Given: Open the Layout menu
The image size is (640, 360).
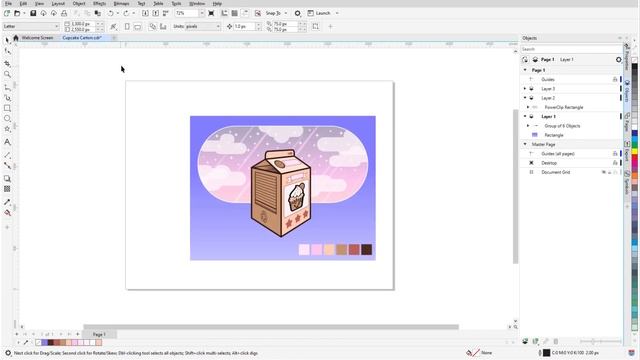Looking at the screenshot, I should click(58, 3).
